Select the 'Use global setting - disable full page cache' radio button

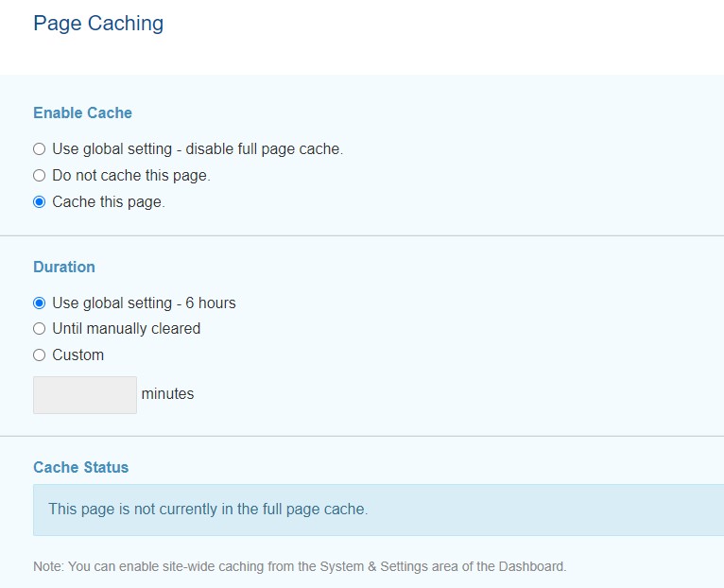[40, 149]
